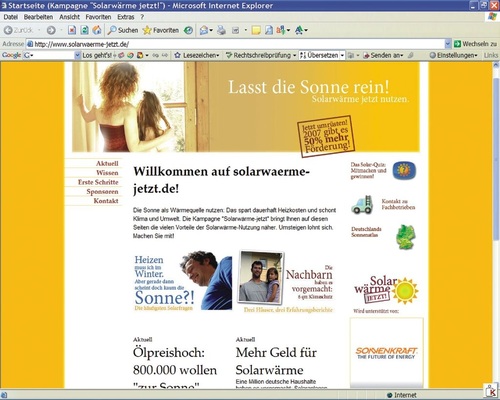The width and height of the screenshot is (500, 400).
Task: Click the Sonnenkraft sponsor logo
Action: coord(386,353)
